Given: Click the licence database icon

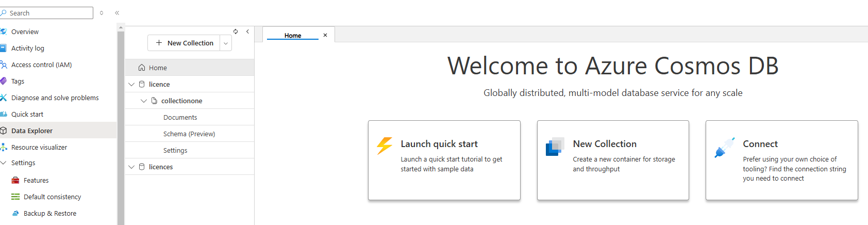Looking at the screenshot, I should tap(142, 84).
